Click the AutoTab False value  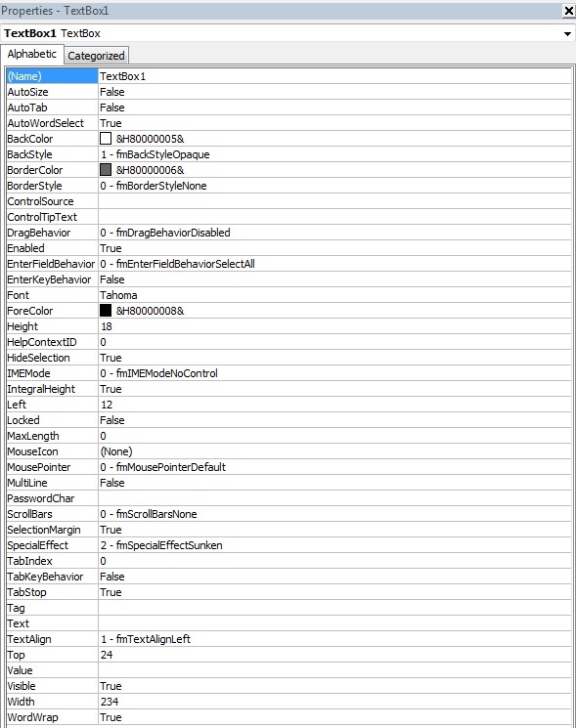click(334, 107)
